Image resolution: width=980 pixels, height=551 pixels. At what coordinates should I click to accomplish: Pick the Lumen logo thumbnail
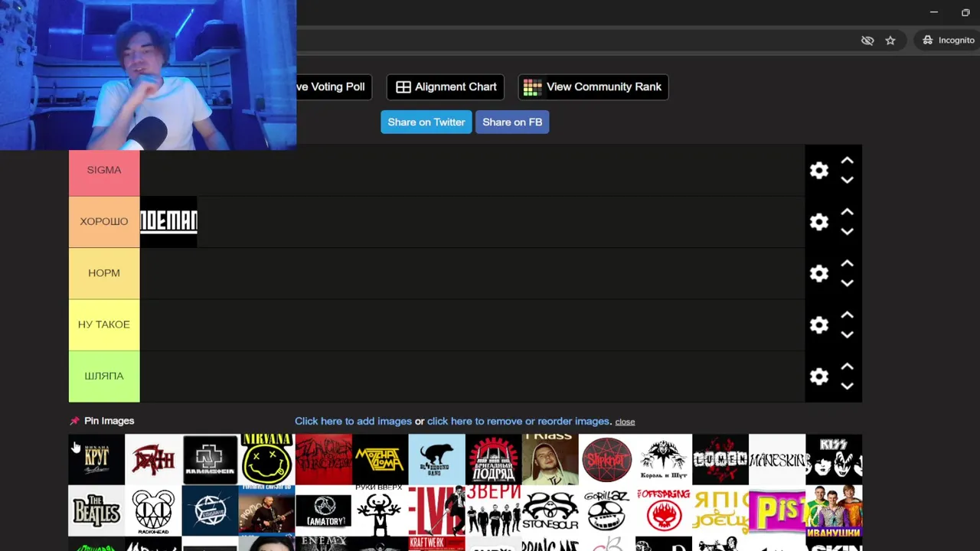coord(720,459)
